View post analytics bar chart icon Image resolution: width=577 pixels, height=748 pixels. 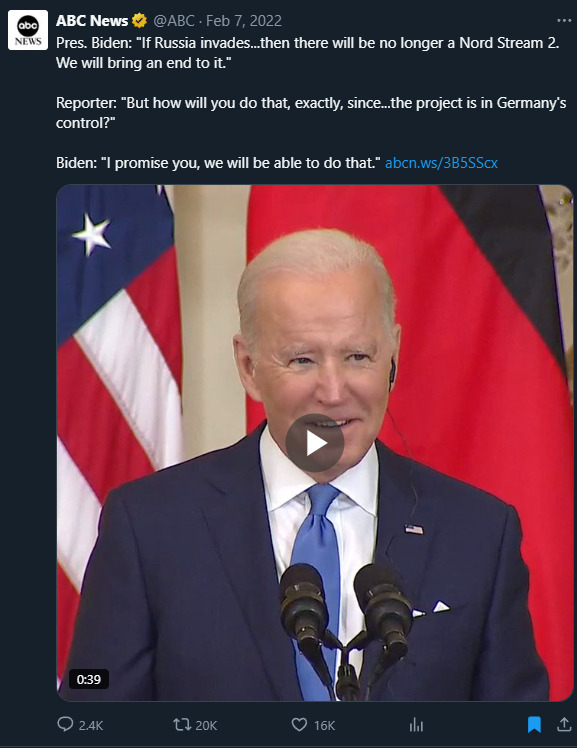coord(416,725)
